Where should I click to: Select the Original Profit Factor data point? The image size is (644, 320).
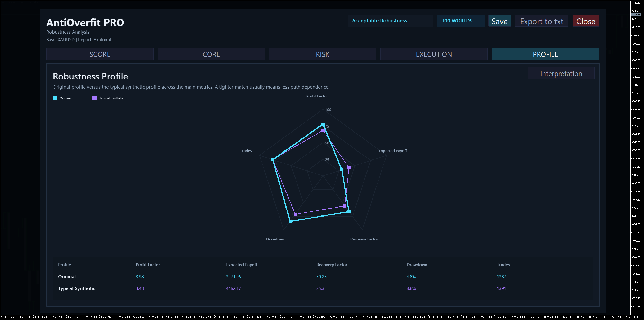[x=323, y=124]
